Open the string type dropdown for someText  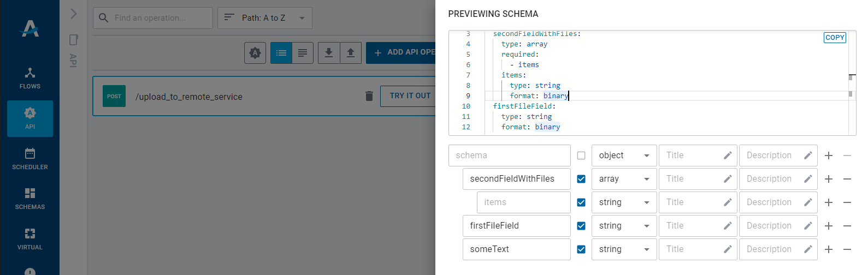(624, 249)
